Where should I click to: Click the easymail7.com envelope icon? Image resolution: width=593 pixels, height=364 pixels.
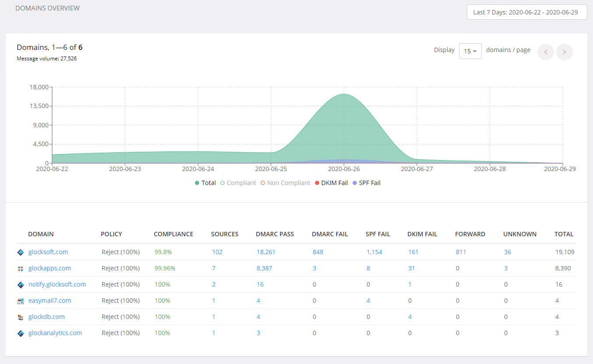click(x=20, y=301)
